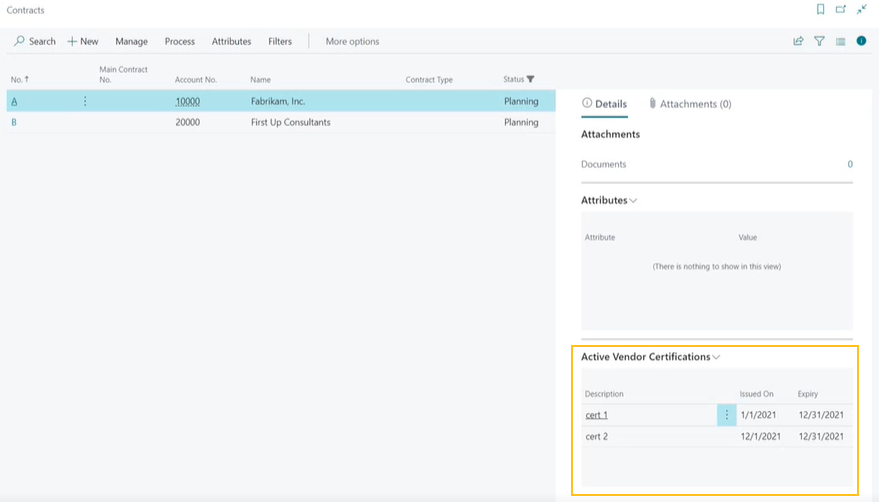This screenshot has height=502, width=879.
Task: Sort by the No. column header
Action: (x=19, y=79)
